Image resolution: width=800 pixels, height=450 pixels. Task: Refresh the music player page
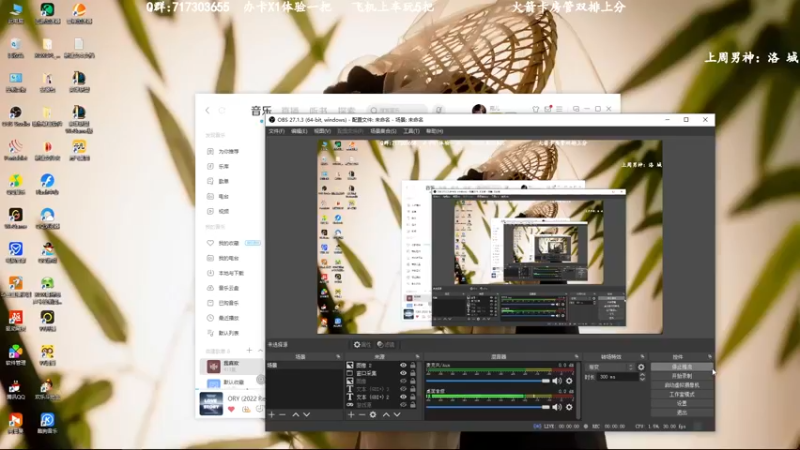click(222, 110)
